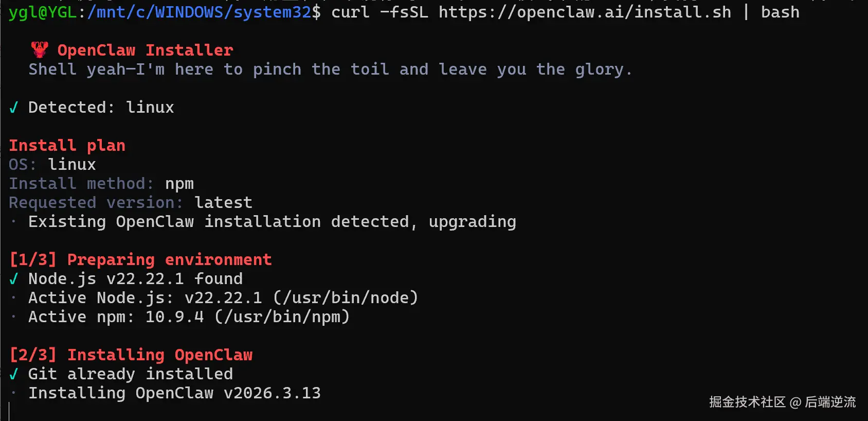Screen dimensions: 868x421
Task: Click the red lobster OpenClaw icon
Action: [x=40, y=50]
